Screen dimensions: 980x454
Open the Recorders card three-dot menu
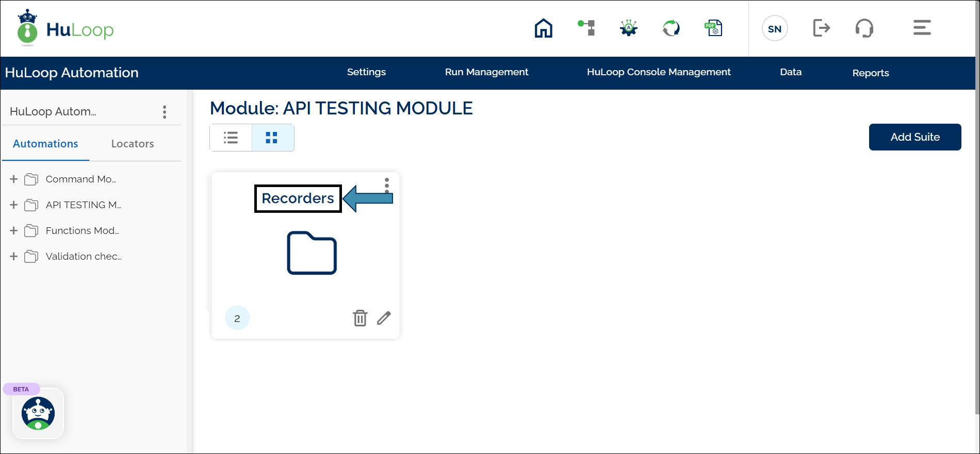[x=387, y=184]
